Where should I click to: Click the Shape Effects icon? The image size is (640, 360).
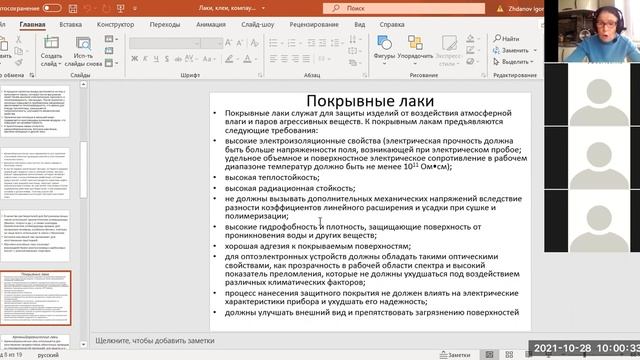472,62
